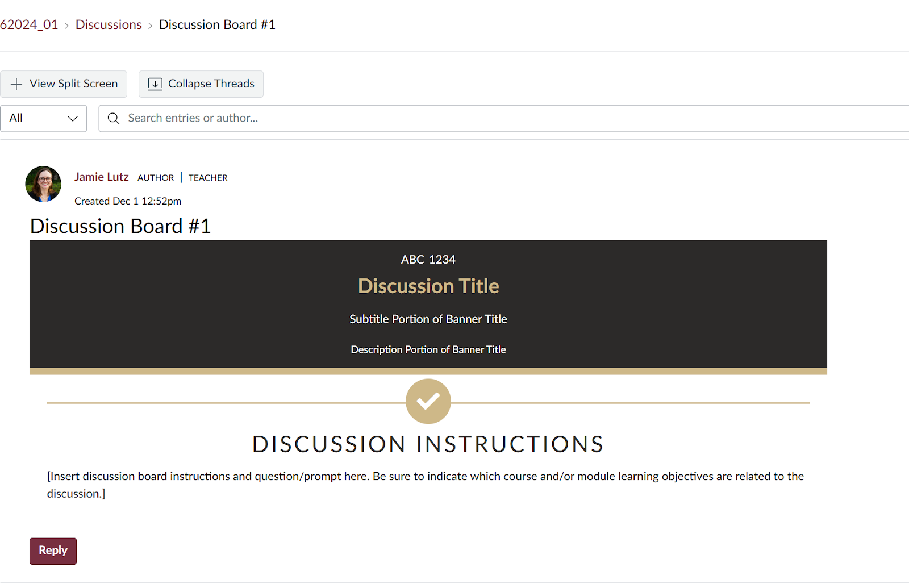Click 'Discussion Board #1' in the breadcrumb
Screen dimensions: 909x588
pos(217,25)
